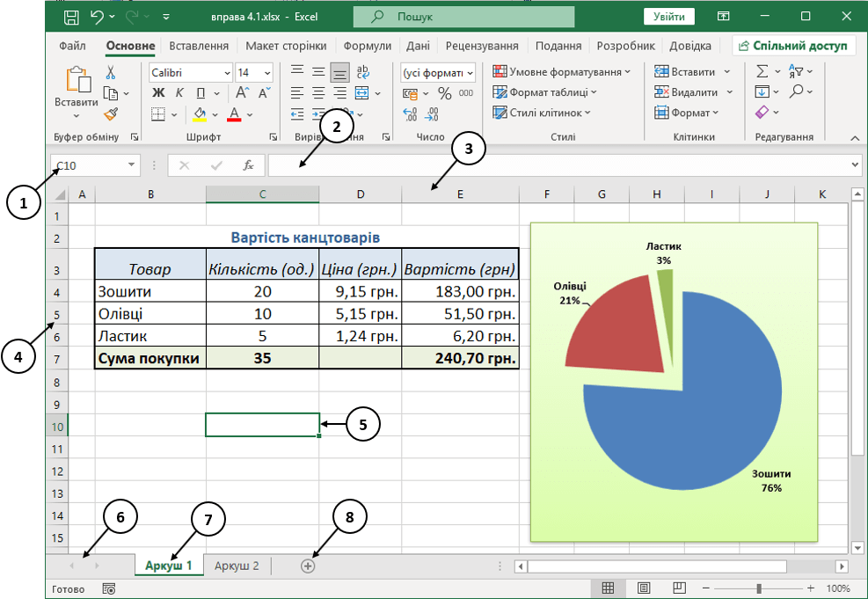Open the Формули ribbon tab
This screenshot has height=599, width=868.
[x=368, y=46]
